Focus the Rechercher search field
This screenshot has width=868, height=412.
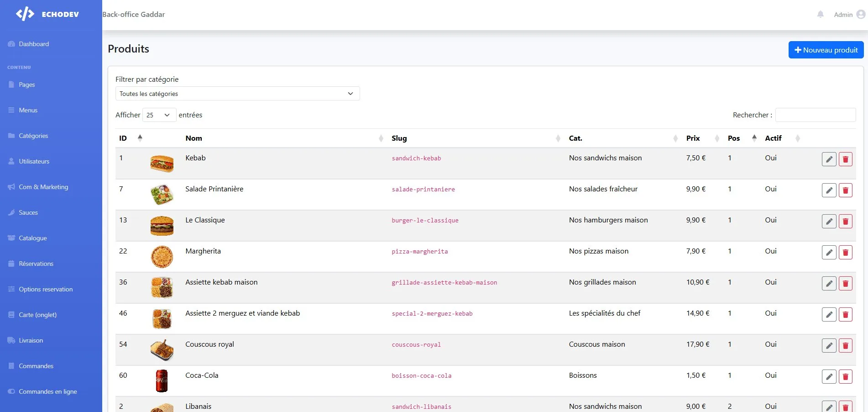tap(815, 115)
